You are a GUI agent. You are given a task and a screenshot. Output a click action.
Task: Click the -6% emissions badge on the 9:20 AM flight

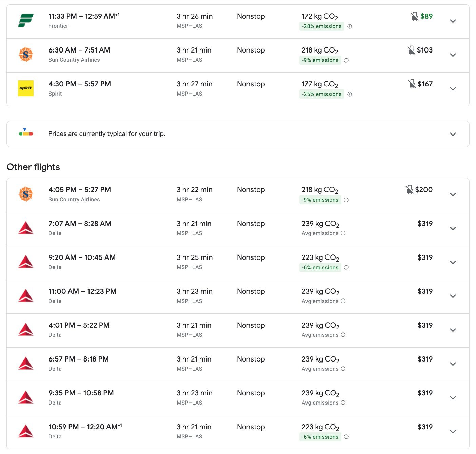320,267
